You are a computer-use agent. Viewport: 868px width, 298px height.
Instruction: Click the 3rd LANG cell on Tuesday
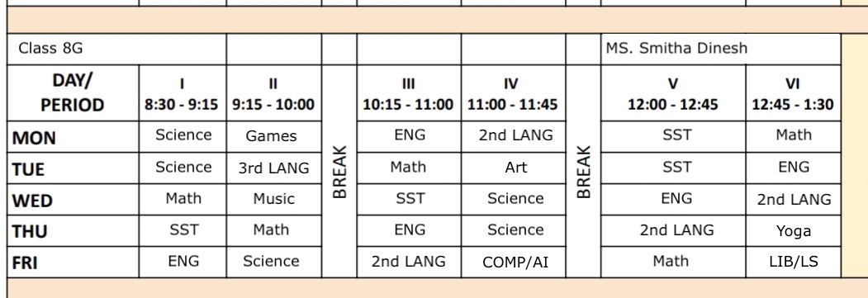274,168
